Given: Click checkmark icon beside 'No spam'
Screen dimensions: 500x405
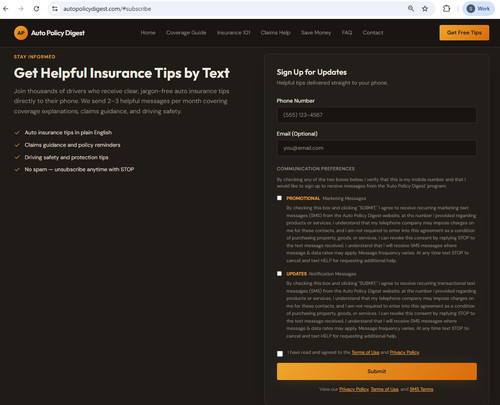Looking at the screenshot, I should pos(17,169).
